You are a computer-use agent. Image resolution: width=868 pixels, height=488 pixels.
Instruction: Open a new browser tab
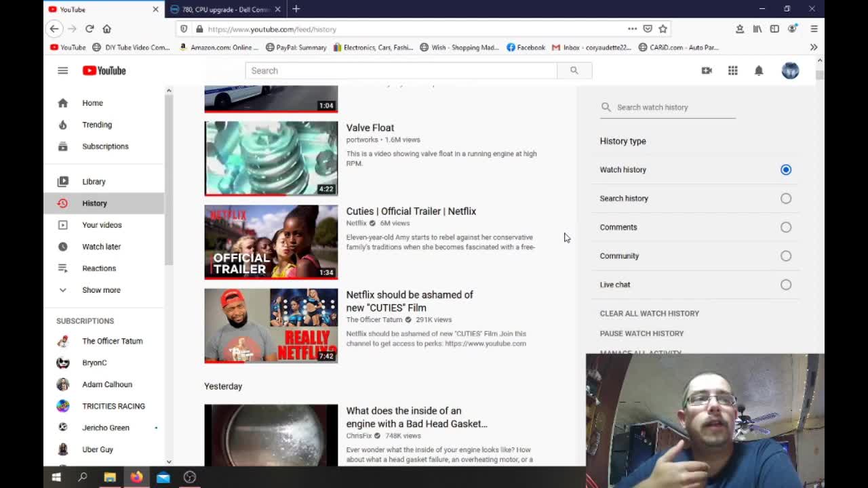coord(296,9)
